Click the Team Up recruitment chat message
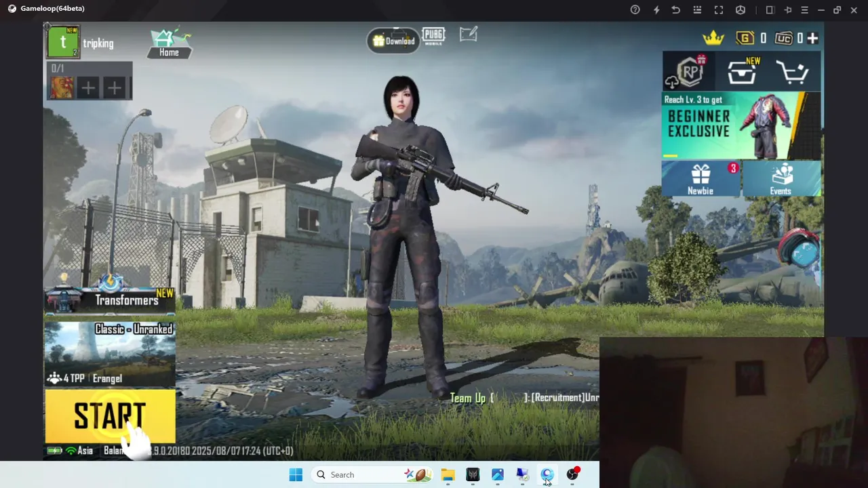 click(x=524, y=398)
